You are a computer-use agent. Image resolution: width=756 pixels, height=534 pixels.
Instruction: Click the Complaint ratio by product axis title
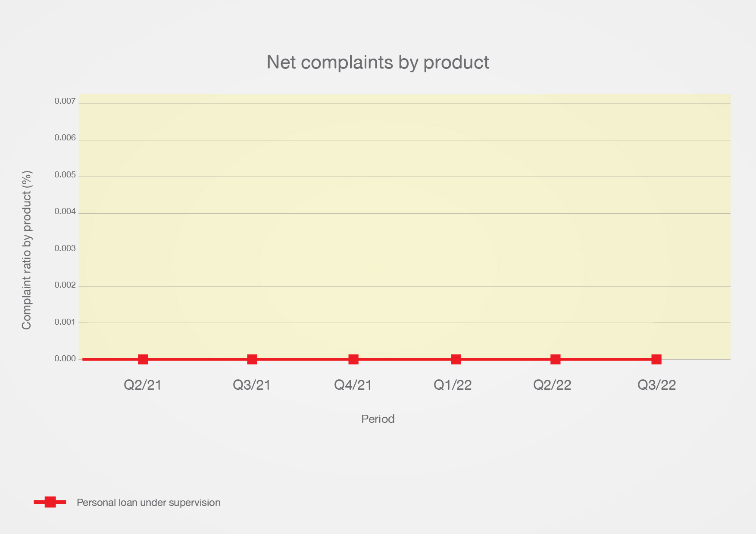pyautogui.click(x=27, y=250)
